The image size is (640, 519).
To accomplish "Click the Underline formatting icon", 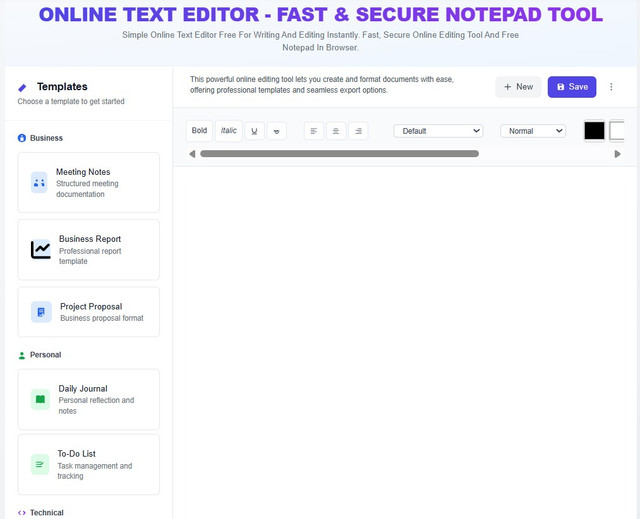I will [x=254, y=131].
